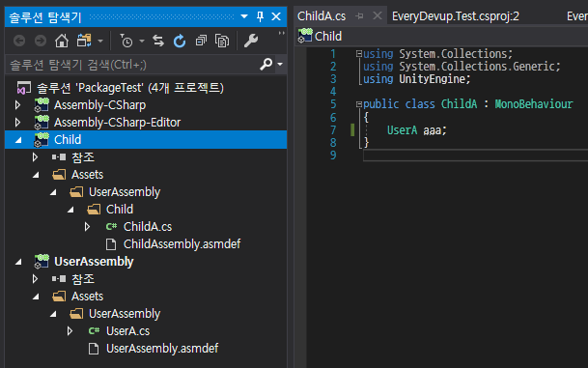Image resolution: width=588 pixels, height=368 pixels.
Task: Collapse Assets folder under UserAssembly project
Action: click(36, 297)
